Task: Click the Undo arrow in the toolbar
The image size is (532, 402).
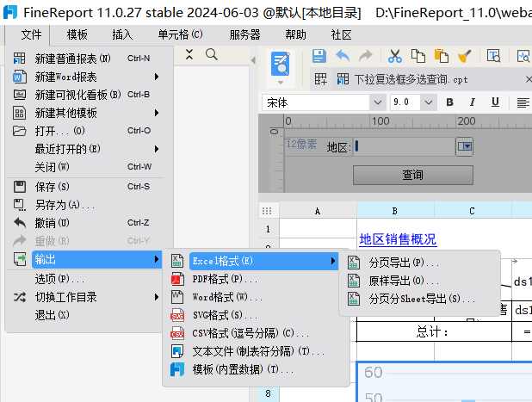Action: coord(343,56)
